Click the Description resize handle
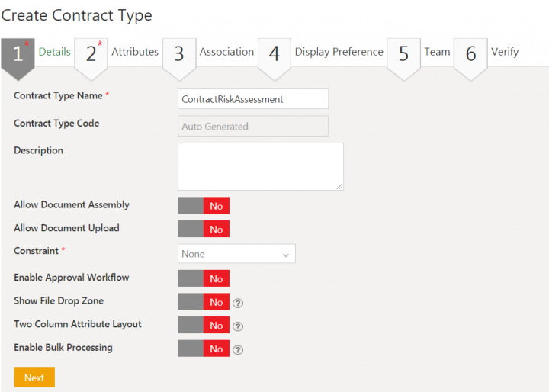The image size is (549, 392). (339, 186)
